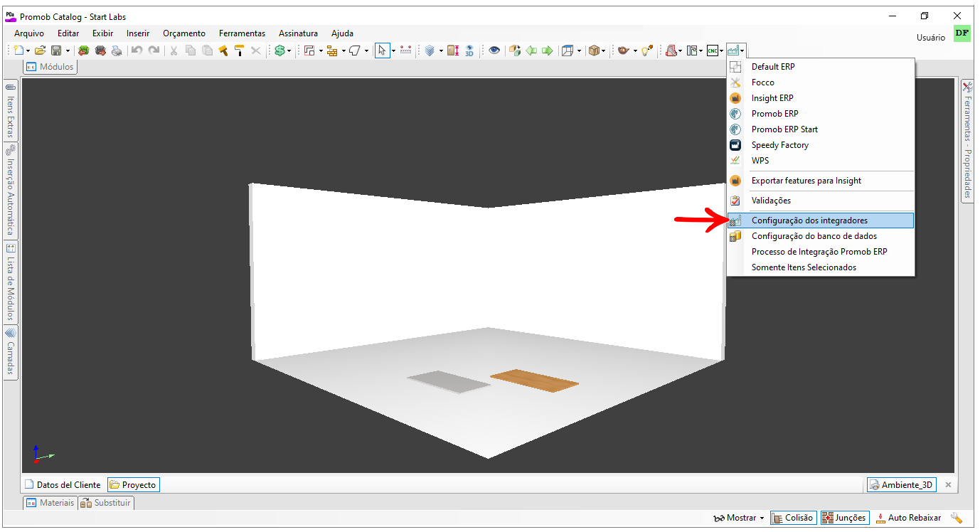
Task: Click the door height dimension icon
Action: pos(453,50)
